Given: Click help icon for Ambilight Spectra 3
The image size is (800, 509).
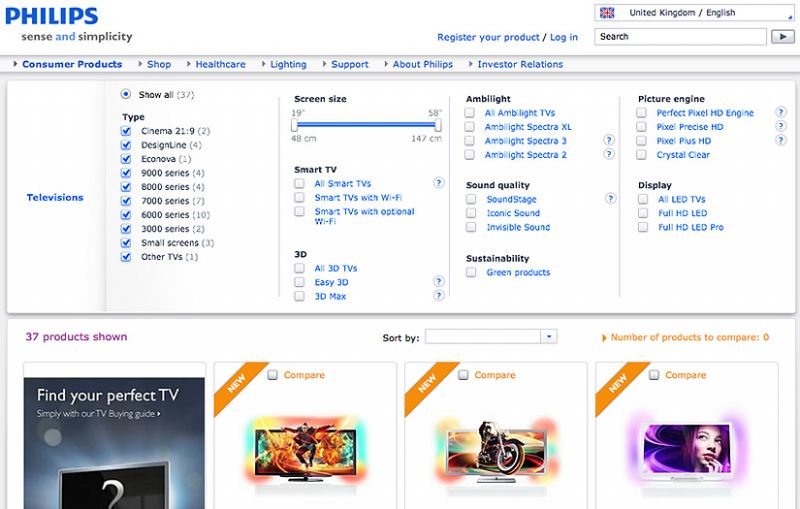Looking at the screenshot, I should tap(609, 140).
